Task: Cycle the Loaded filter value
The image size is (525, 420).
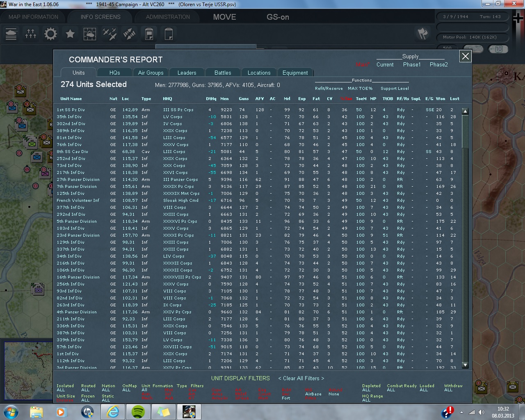Action: coord(424,390)
